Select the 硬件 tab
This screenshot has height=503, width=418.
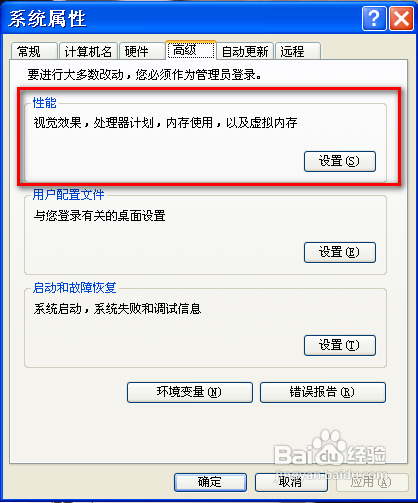(x=142, y=51)
